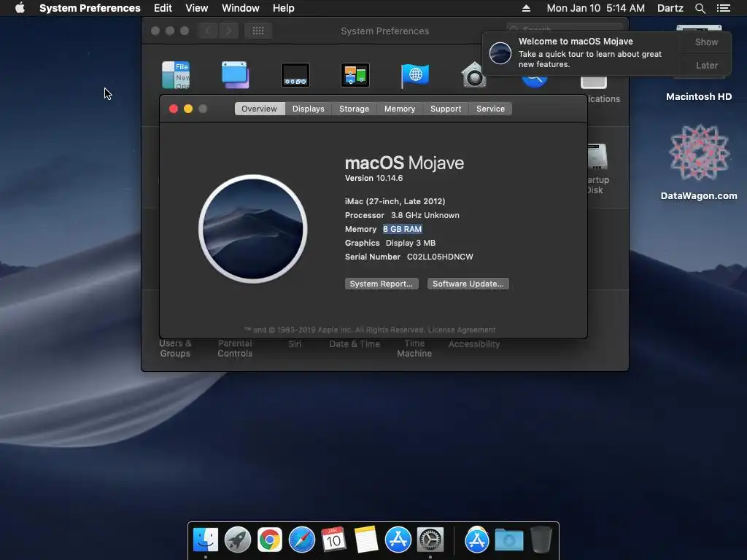Click the Welcome to macOS Mojave notification

(x=582, y=52)
